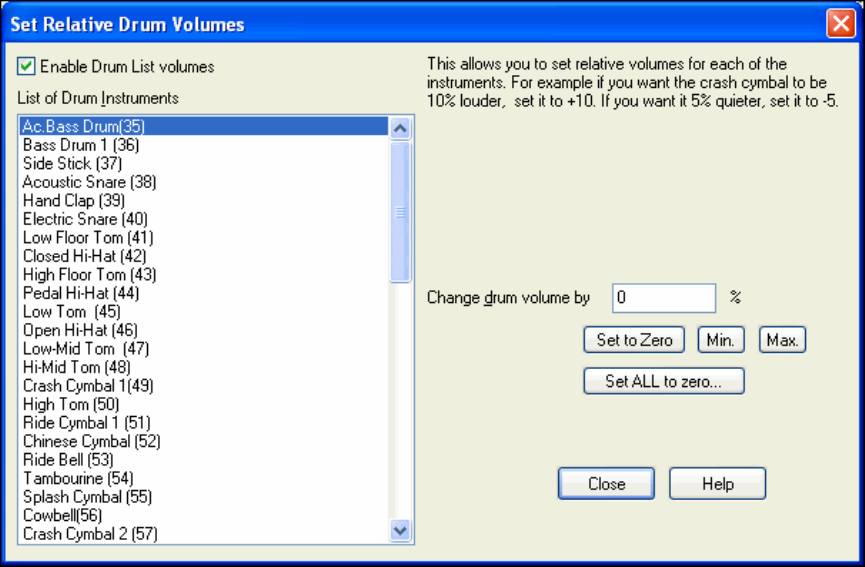Select Splash Cymbal (55)
Image resolution: width=865 pixels, height=567 pixels.
click(204, 497)
